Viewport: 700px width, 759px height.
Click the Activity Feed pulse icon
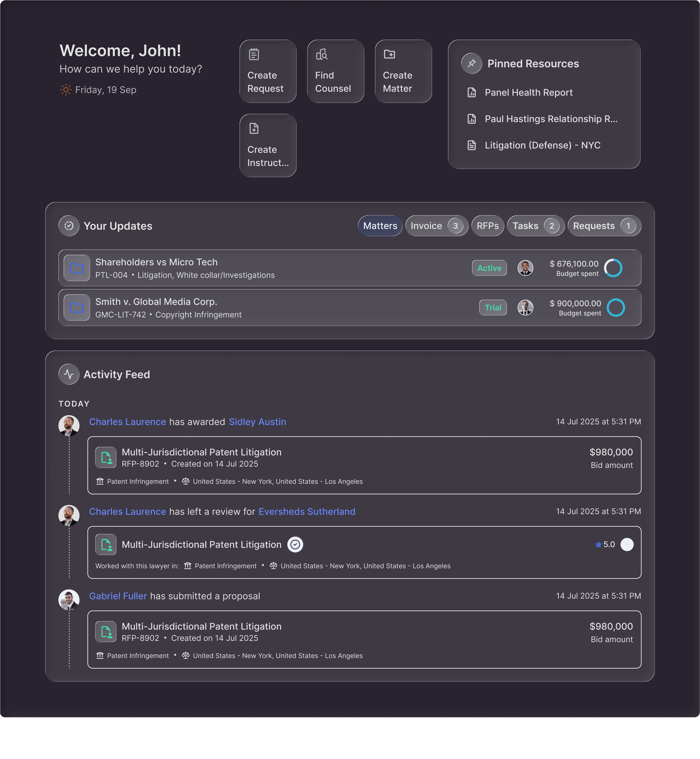[69, 374]
